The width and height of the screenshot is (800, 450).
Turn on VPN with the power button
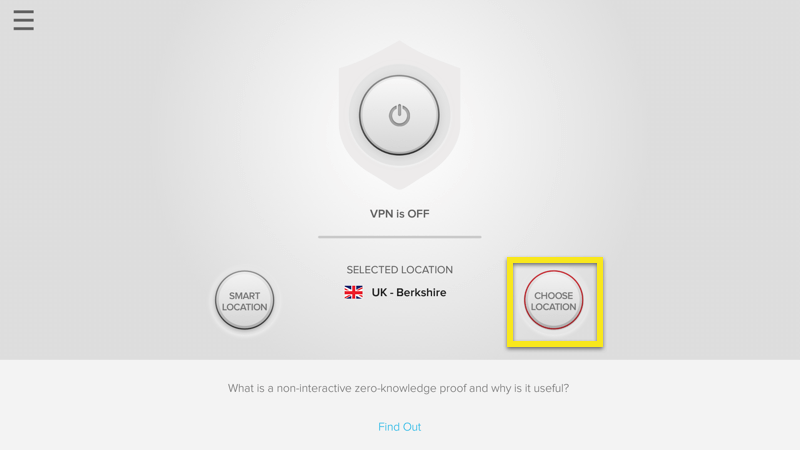click(399, 115)
